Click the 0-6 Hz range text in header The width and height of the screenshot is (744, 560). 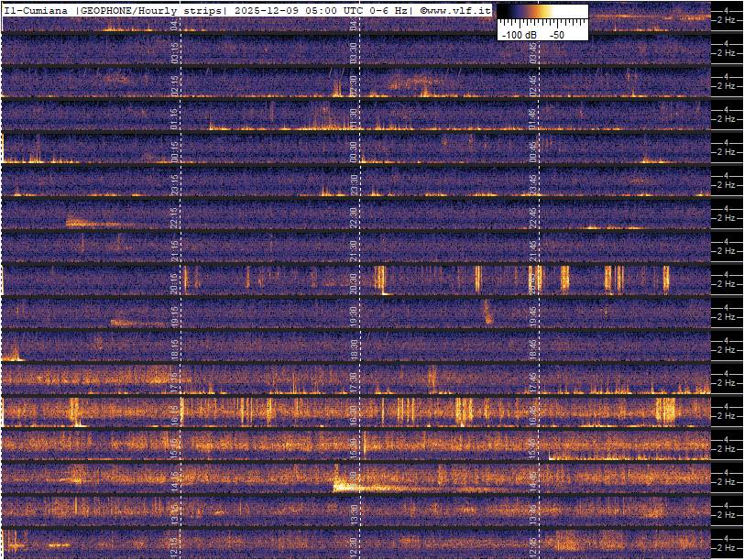pos(381,9)
